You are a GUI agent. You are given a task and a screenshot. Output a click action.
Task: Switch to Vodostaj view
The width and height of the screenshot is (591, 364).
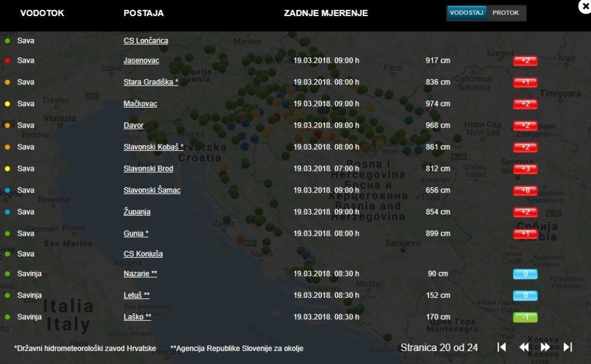tap(467, 13)
